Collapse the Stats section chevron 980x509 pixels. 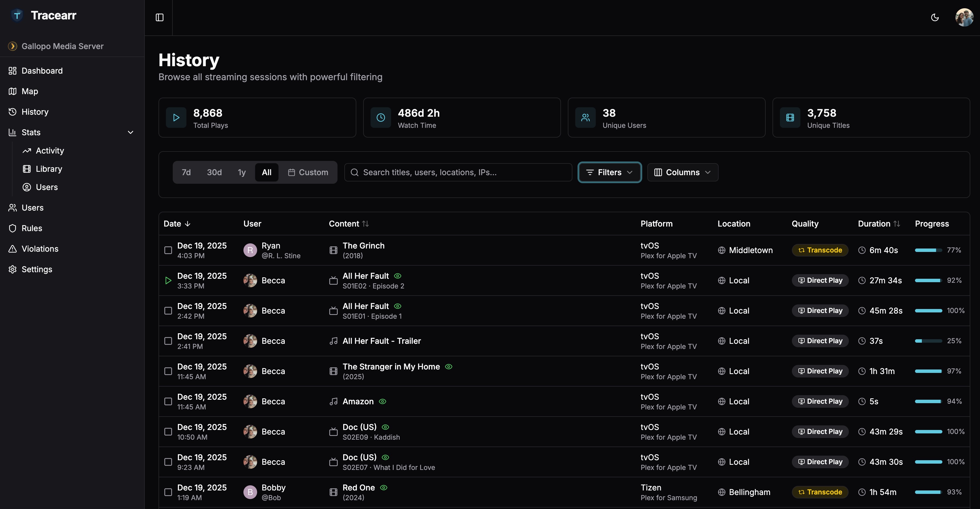click(131, 132)
